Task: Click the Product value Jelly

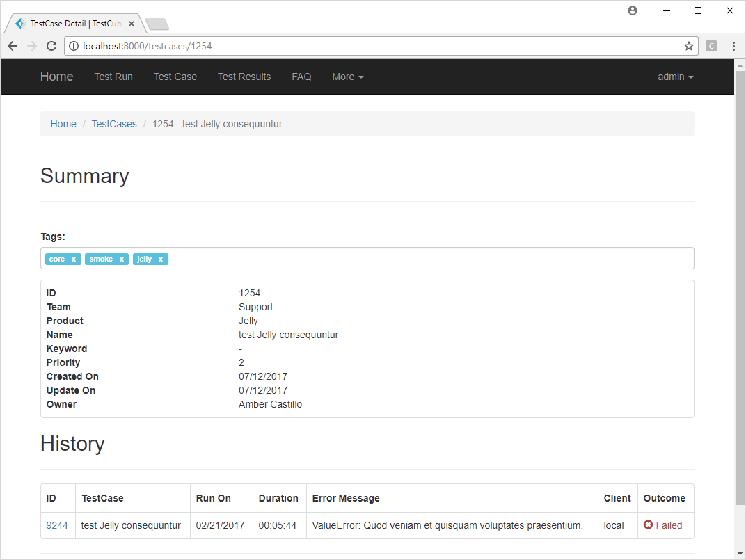Action: click(248, 321)
